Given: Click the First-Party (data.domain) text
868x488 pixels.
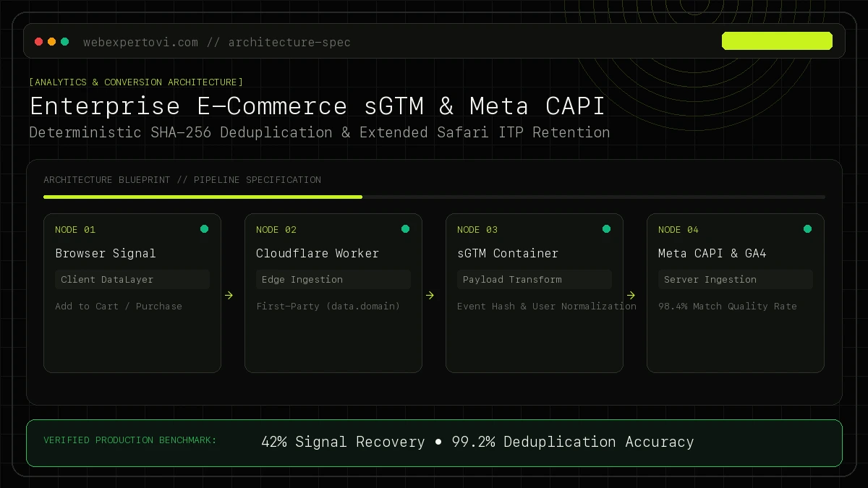Looking at the screenshot, I should (328, 306).
